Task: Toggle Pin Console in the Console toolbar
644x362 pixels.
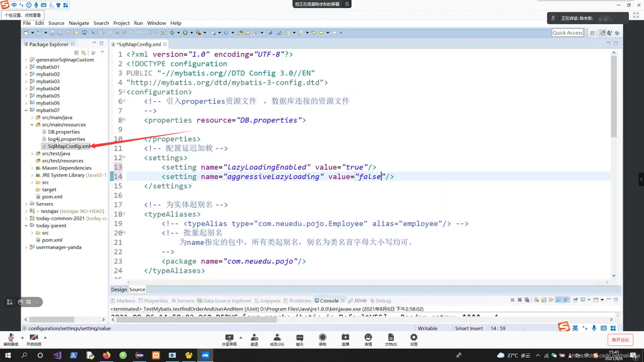Action: coord(575,300)
